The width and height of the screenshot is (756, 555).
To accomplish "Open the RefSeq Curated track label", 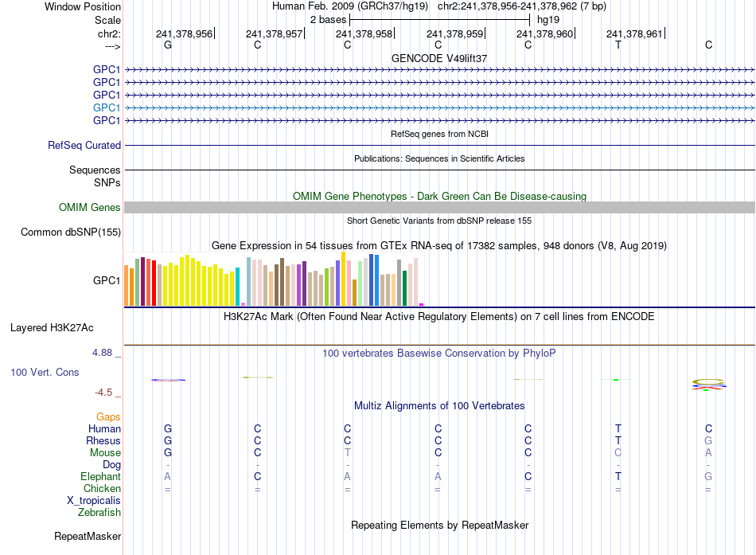I will tap(84, 145).
